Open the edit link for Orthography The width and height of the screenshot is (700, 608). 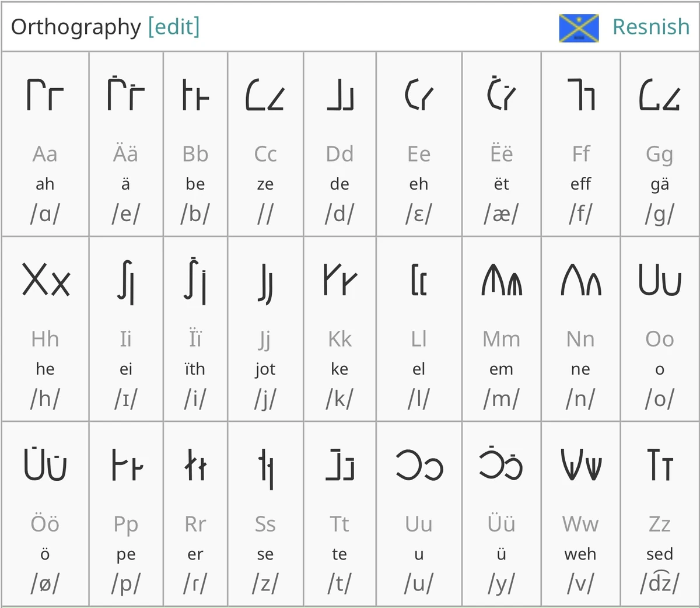coord(174,27)
